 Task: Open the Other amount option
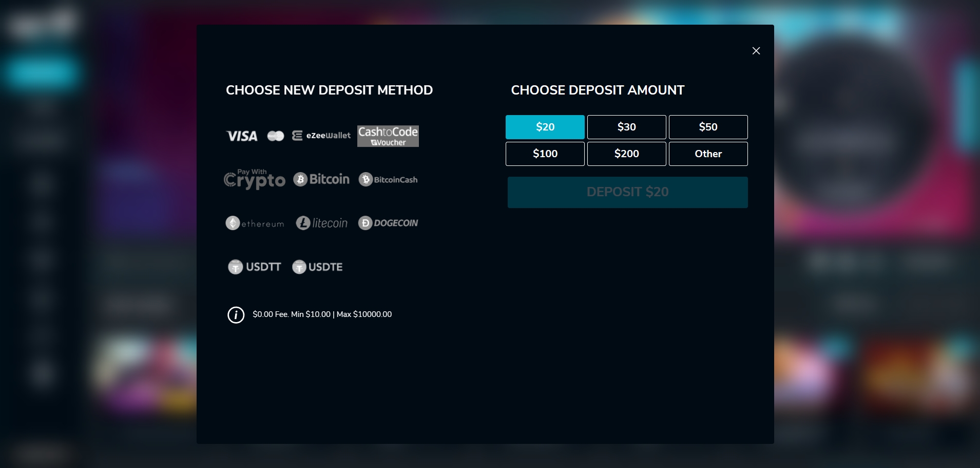coord(708,154)
